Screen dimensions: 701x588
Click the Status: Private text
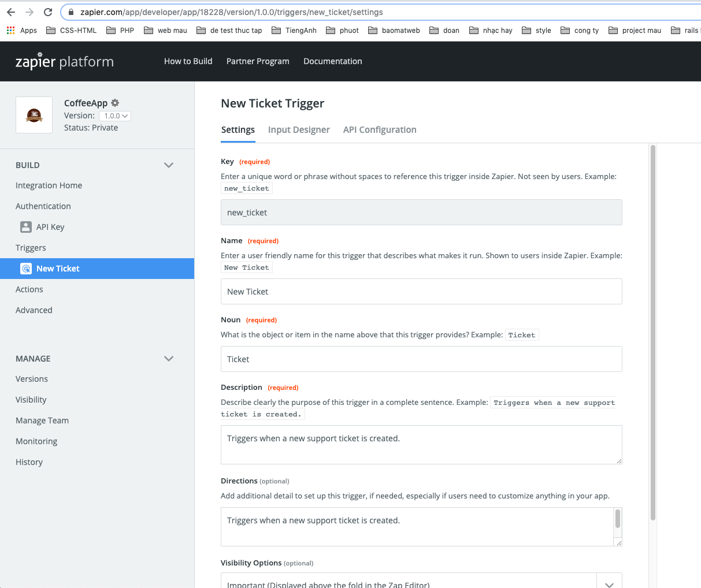click(x=91, y=128)
